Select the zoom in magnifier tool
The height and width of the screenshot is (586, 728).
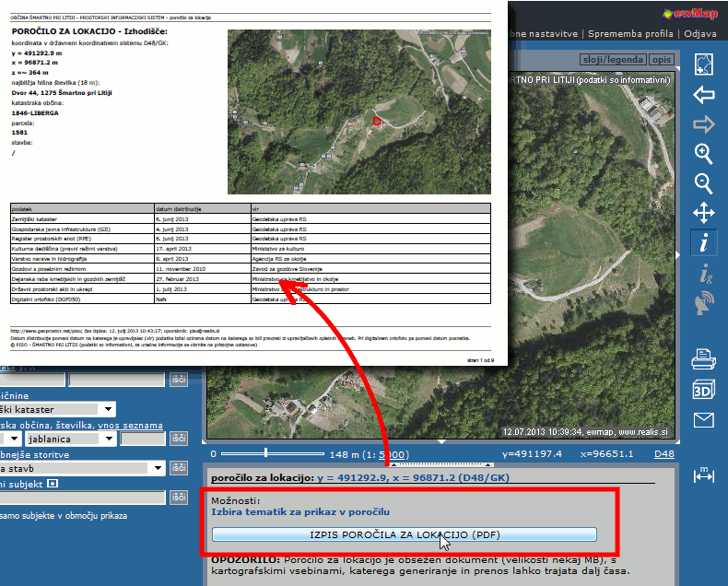703,153
